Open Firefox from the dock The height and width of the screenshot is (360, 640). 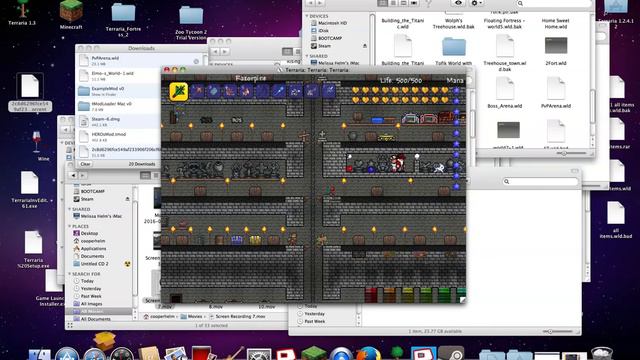tap(369, 353)
